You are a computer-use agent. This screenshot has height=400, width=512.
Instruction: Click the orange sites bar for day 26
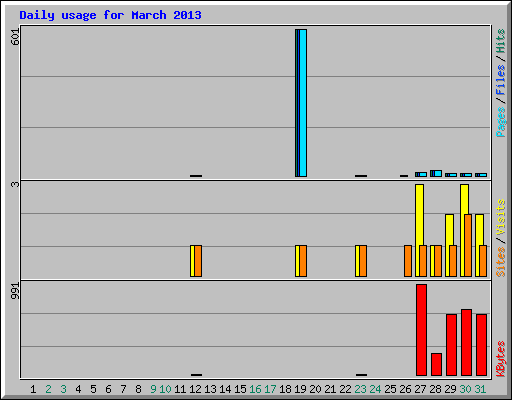(408, 261)
